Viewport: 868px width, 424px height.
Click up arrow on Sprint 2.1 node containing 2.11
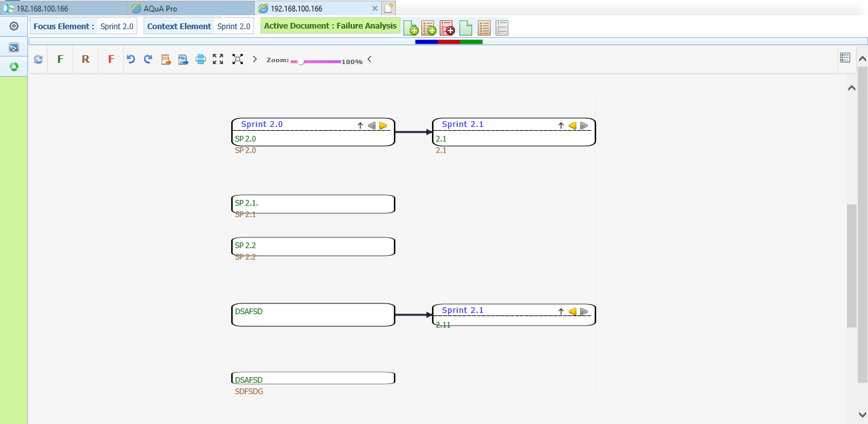tap(561, 312)
